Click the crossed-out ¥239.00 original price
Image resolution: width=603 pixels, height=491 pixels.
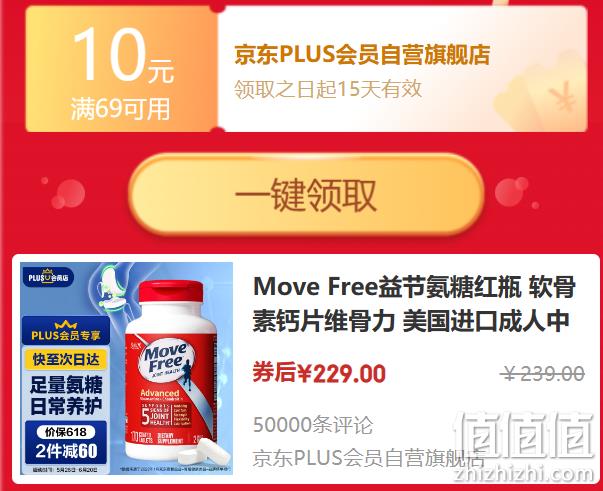543,374
